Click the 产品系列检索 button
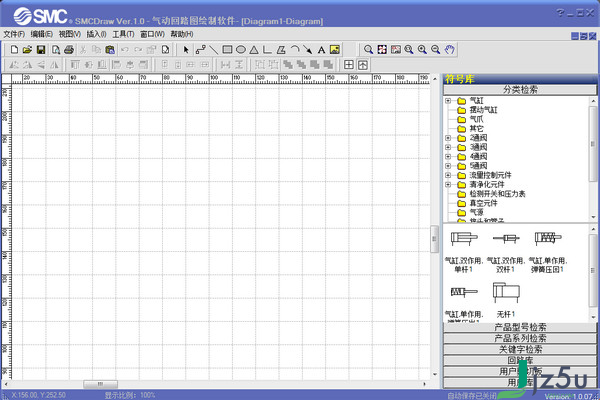 (520, 338)
